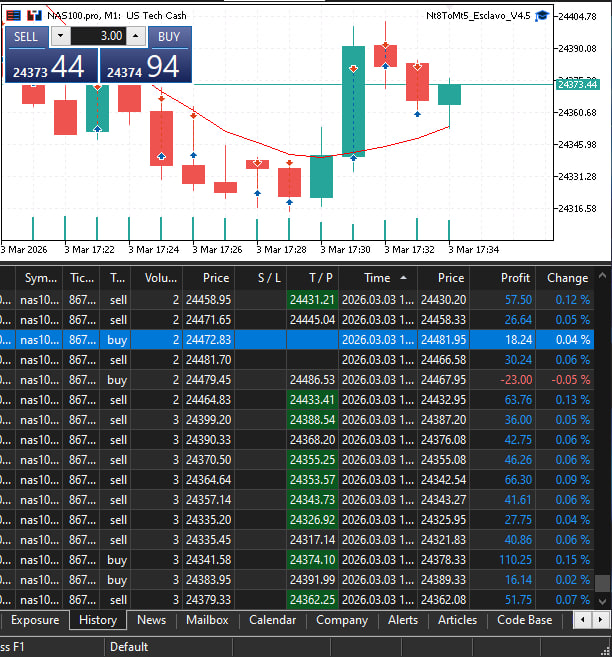Click the sell price 24373 tile
This screenshot has width=612, height=657.
[49, 67]
